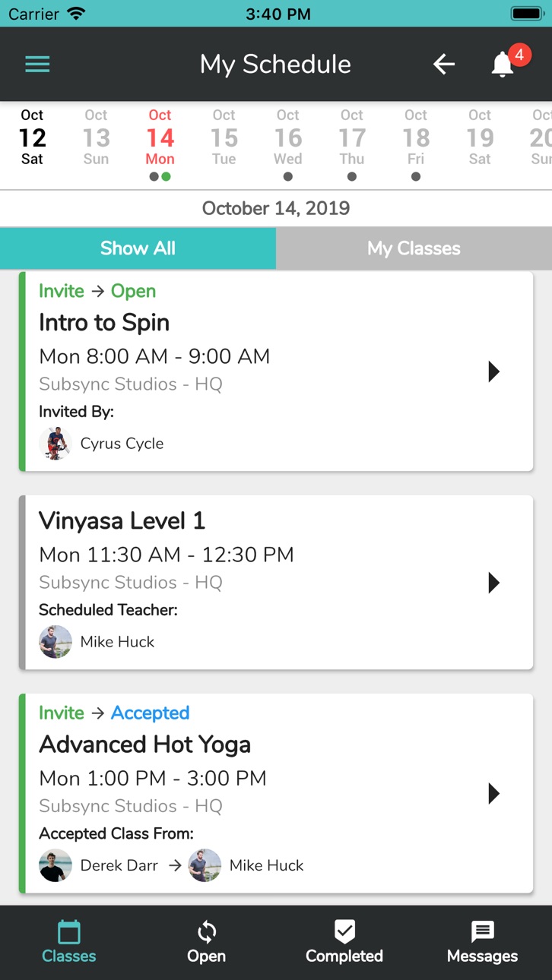
Task: Tap Mike Huck's avatar under Vinyasa
Action: tap(56, 642)
